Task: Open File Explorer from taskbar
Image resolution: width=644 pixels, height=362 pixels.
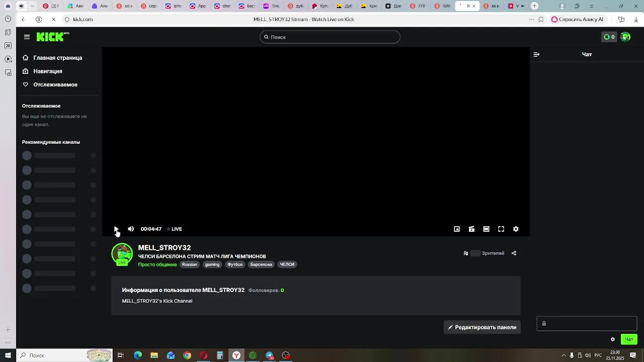Action: click(x=154, y=355)
